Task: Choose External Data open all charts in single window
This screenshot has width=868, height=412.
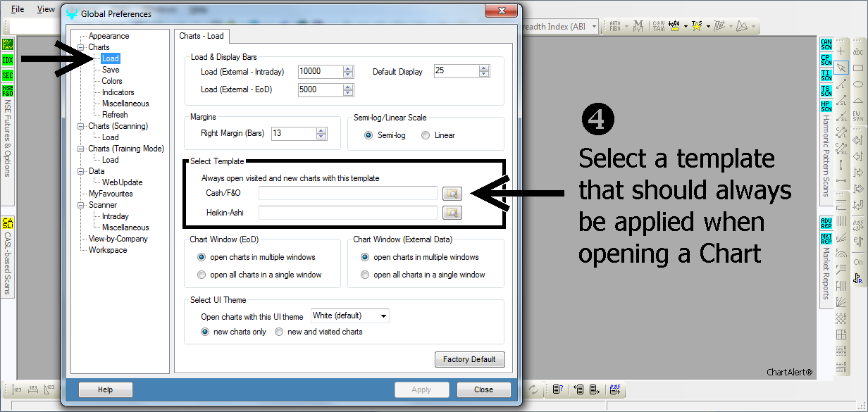Action: tap(365, 275)
